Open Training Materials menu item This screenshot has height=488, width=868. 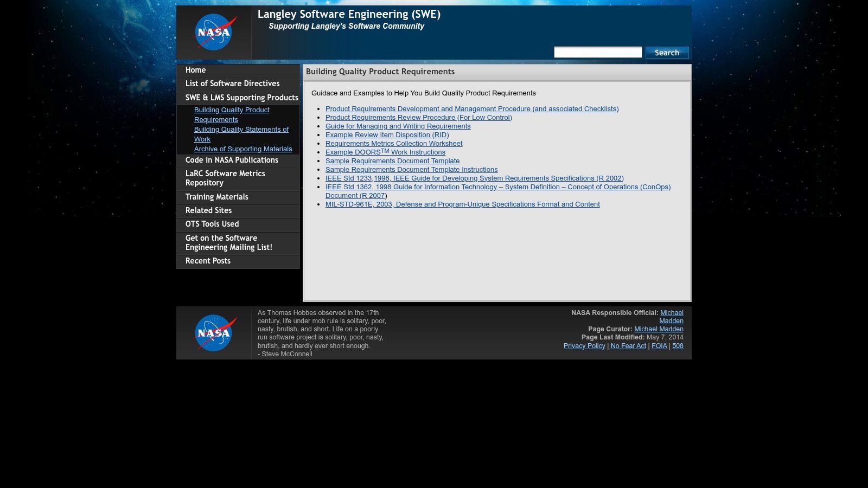(238, 197)
